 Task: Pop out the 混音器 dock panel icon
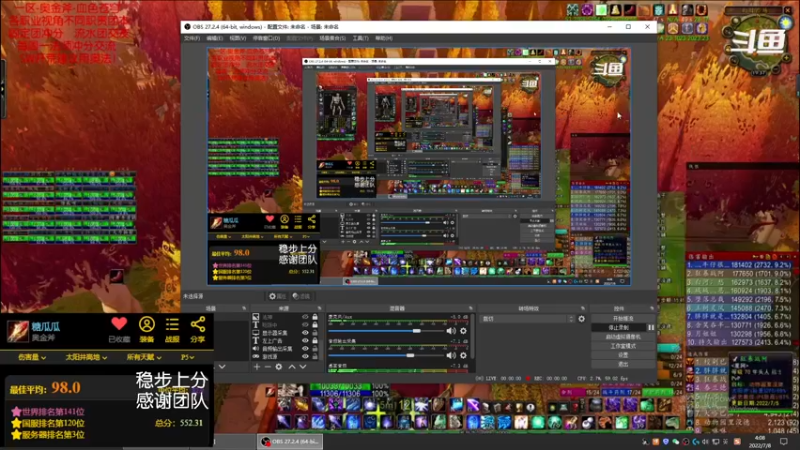[x=470, y=308]
